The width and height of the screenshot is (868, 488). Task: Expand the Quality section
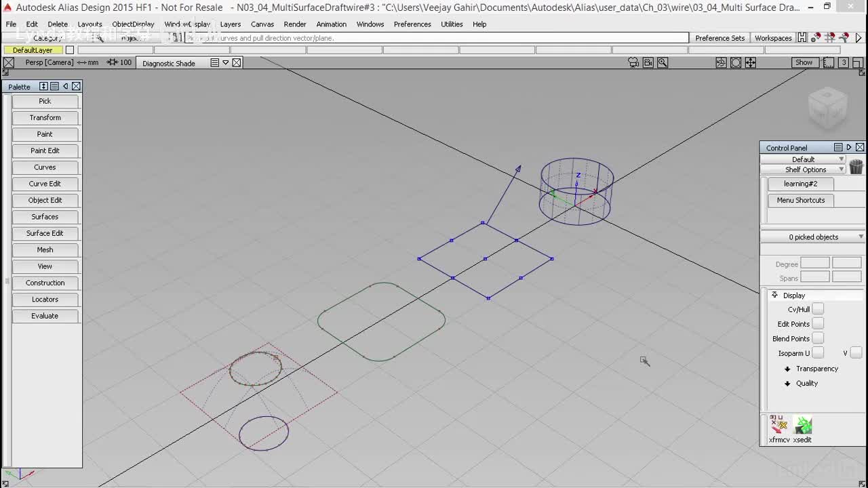point(787,384)
